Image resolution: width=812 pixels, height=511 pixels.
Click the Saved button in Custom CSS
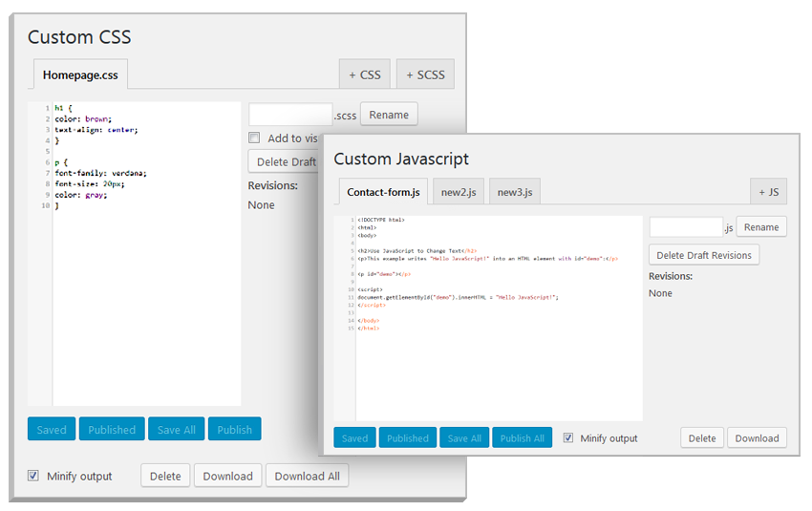click(x=52, y=429)
